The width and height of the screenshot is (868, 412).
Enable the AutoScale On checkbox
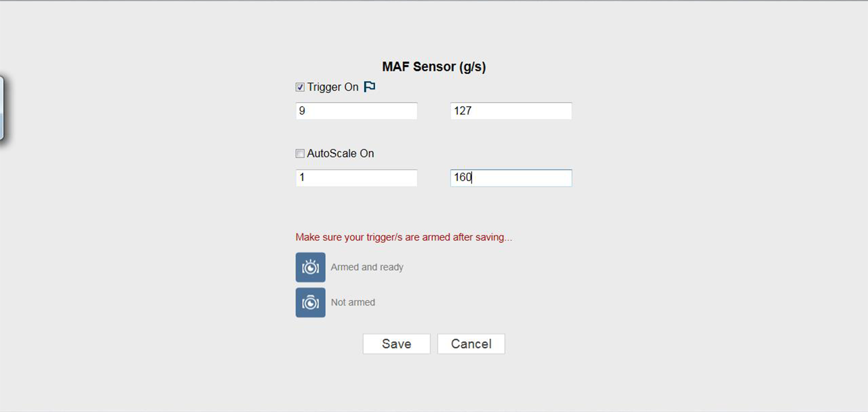coord(300,154)
